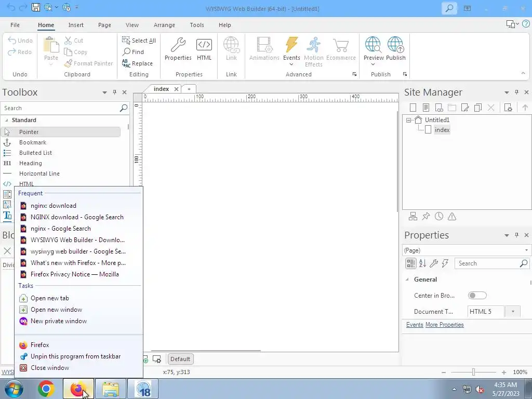Click Find in the Editing group
The height and width of the screenshot is (399, 532).
pyautogui.click(x=134, y=51)
